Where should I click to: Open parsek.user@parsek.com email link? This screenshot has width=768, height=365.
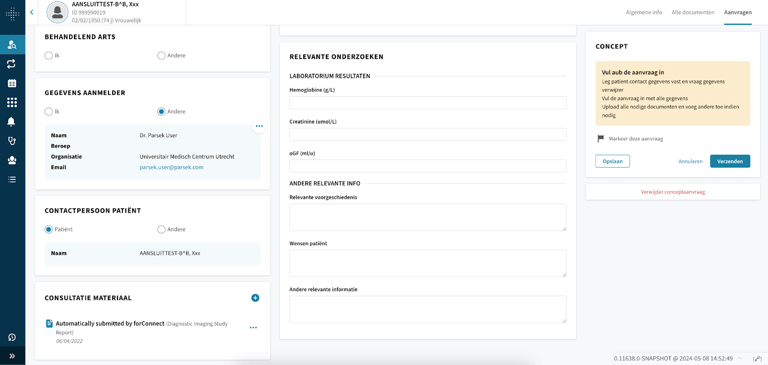pos(171,167)
